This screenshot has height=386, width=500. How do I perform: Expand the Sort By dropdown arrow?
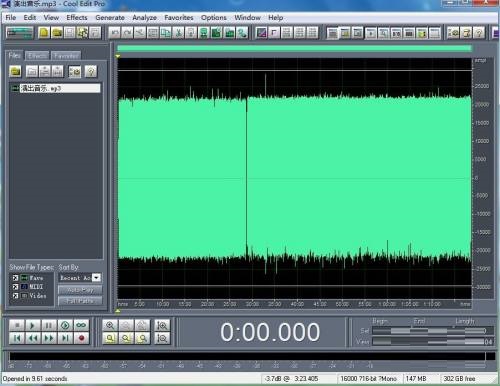point(96,278)
